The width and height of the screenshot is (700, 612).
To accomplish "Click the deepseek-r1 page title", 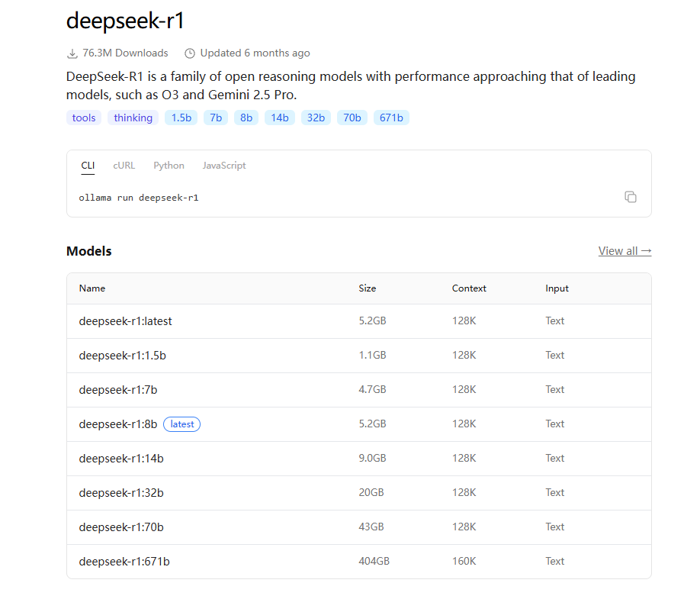I will [x=125, y=21].
